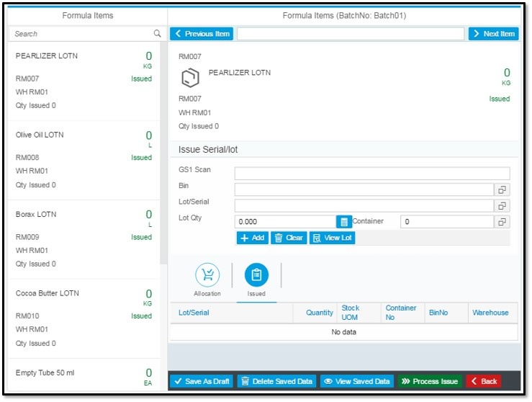Screen dimensions: 532x402
Task: Click into the GS1 Scan input field
Action: tap(372, 173)
